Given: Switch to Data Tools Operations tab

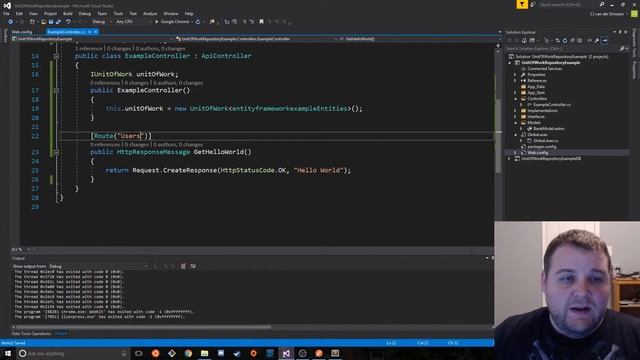Looking at the screenshot, I should pos(31,333).
